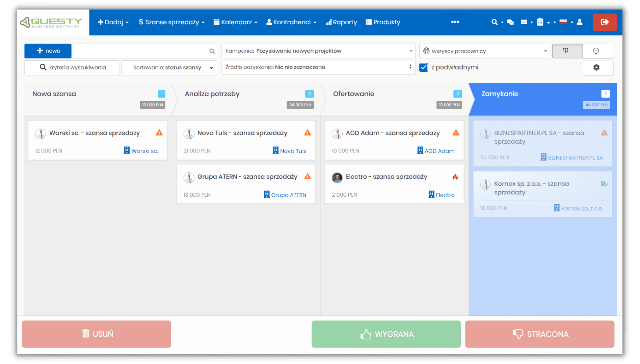The height and width of the screenshot is (364, 640).
Task: Expand the 'wszyscy pracownicy' dropdown
Action: [484, 51]
